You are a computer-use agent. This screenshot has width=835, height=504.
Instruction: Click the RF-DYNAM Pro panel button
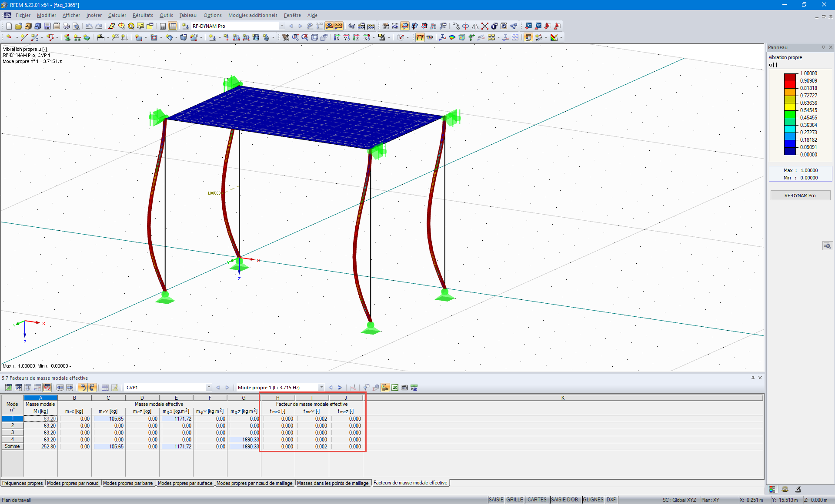point(800,196)
